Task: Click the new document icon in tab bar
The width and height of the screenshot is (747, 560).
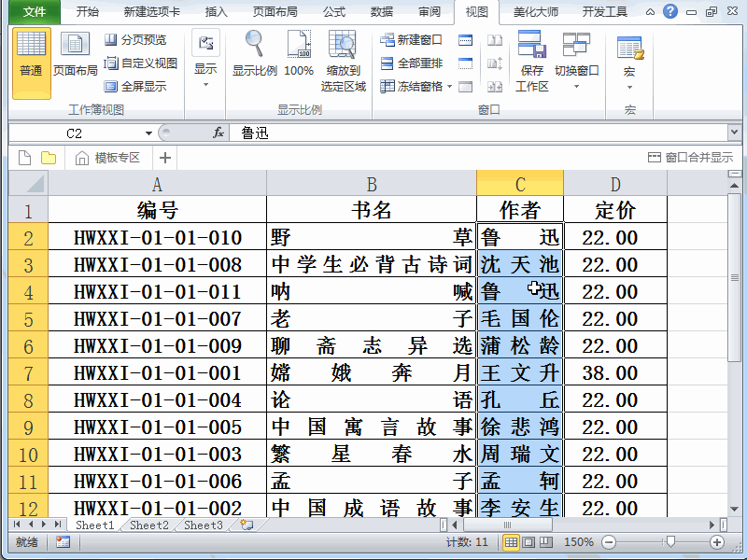Action: 25,158
